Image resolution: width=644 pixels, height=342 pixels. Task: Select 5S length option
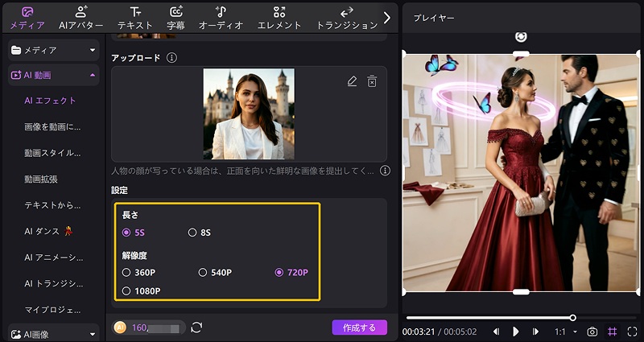click(x=134, y=233)
